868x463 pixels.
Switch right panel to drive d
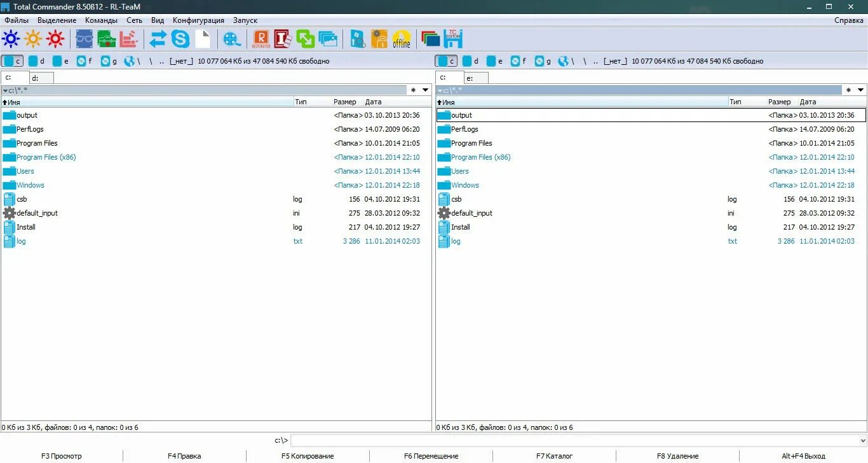click(x=470, y=61)
